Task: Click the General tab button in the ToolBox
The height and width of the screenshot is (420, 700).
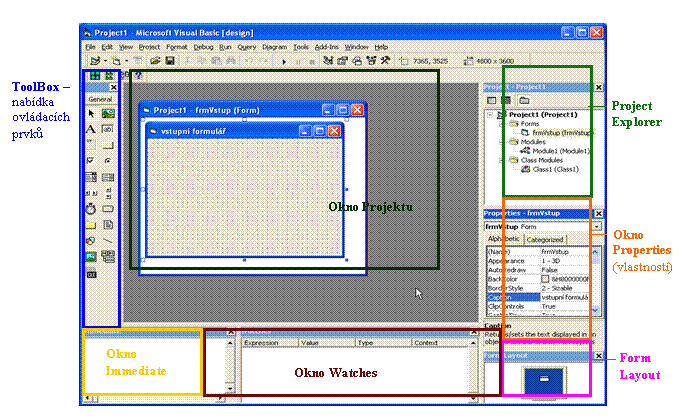Action: [100, 99]
